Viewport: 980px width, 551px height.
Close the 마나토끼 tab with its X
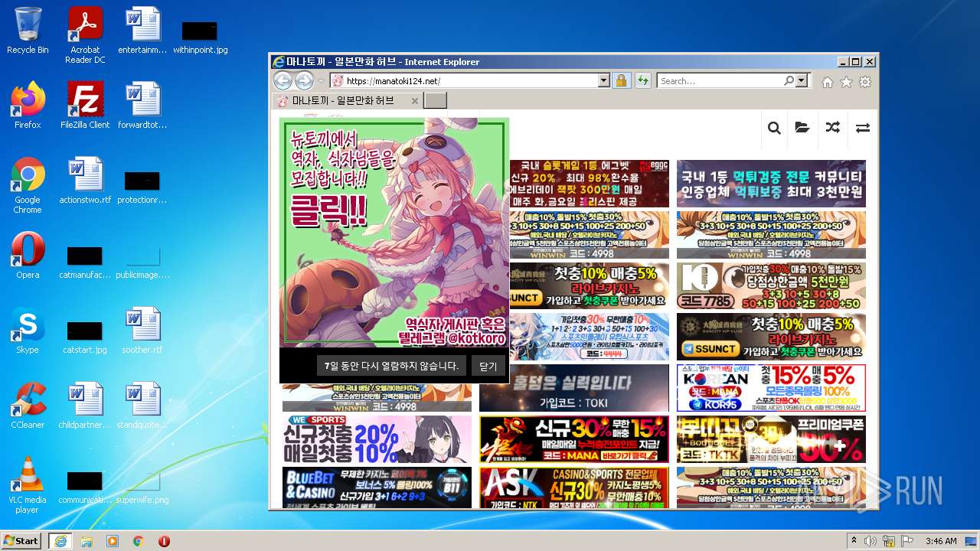415,101
